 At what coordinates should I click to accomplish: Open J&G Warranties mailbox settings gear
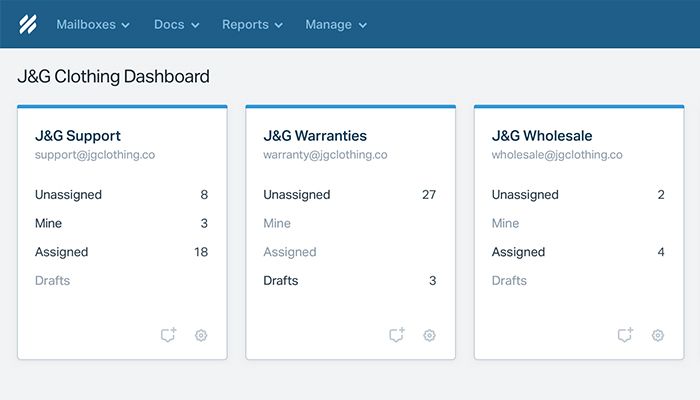[x=429, y=336]
